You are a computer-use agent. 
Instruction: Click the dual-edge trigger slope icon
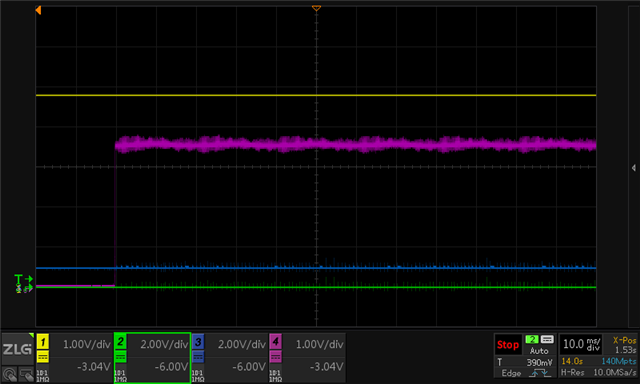(539, 373)
